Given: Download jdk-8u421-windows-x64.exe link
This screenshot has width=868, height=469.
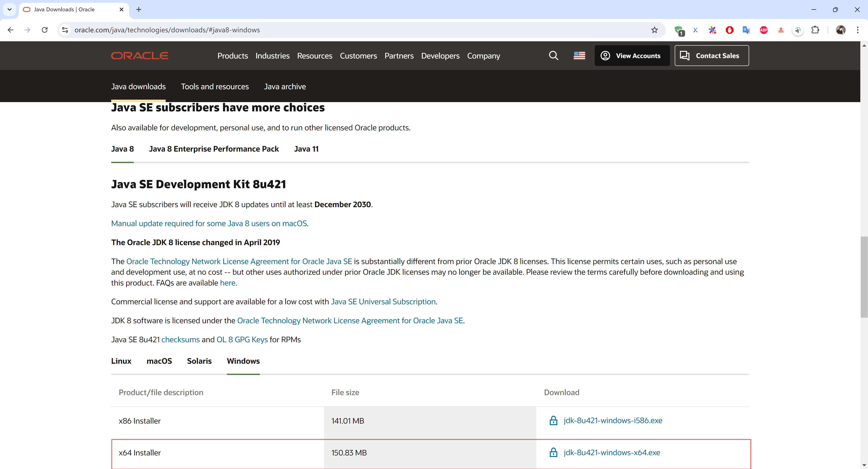Looking at the screenshot, I should pos(612,453).
